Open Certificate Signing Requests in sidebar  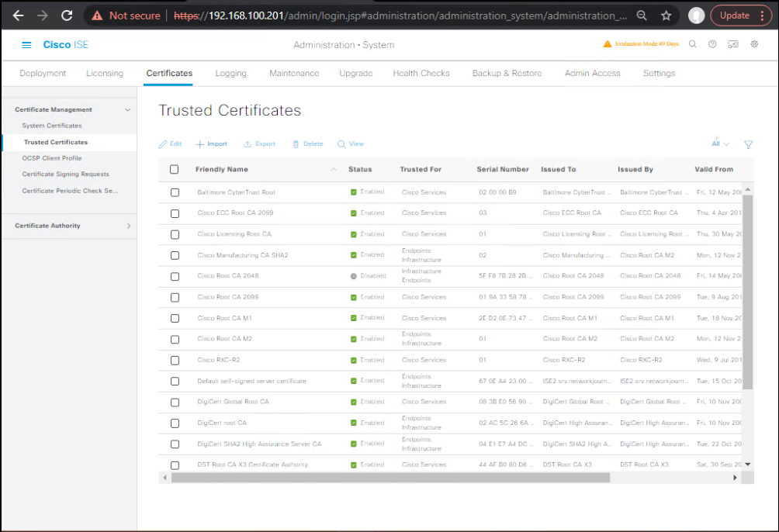(x=66, y=174)
